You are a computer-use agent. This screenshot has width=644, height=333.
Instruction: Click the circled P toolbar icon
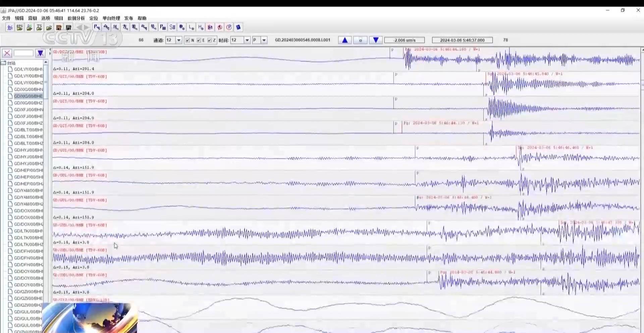(229, 27)
